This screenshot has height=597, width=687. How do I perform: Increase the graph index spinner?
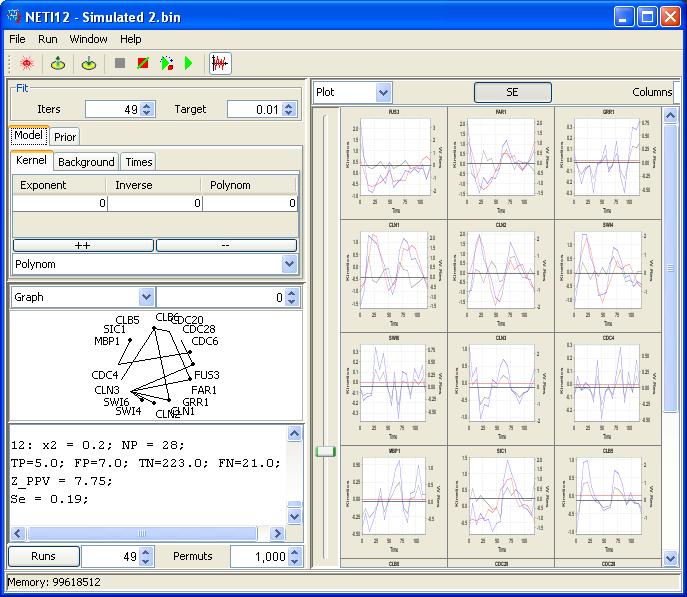[292, 293]
